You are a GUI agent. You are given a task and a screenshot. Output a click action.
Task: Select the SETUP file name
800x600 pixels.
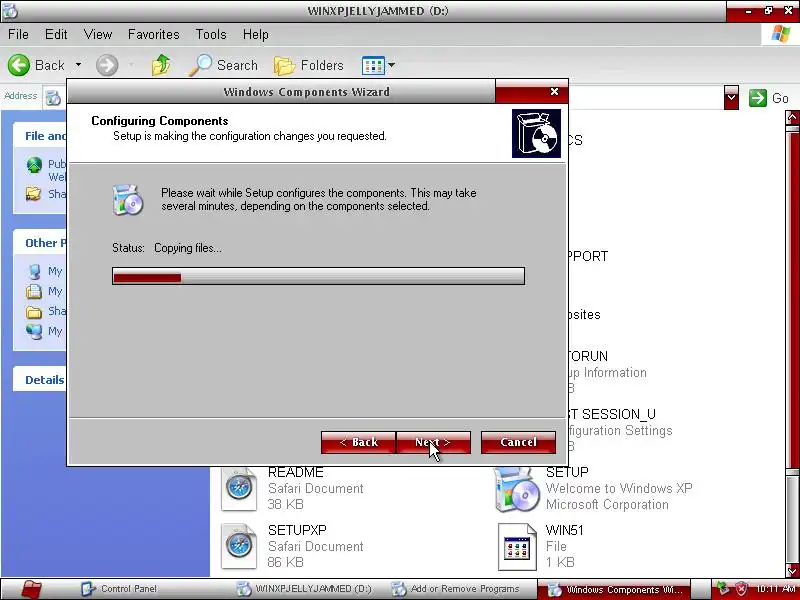[x=567, y=472]
